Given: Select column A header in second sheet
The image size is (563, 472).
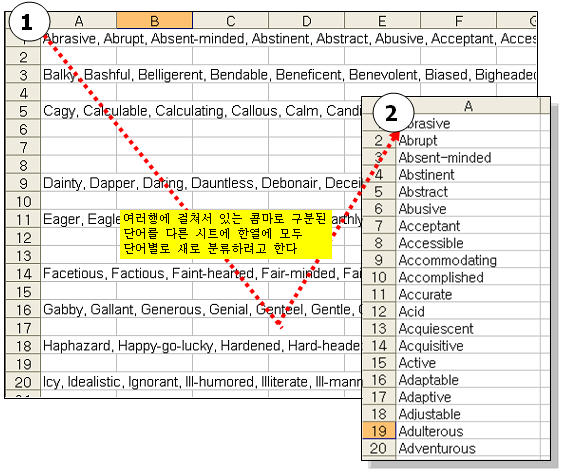Looking at the screenshot, I should click(468, 106).
